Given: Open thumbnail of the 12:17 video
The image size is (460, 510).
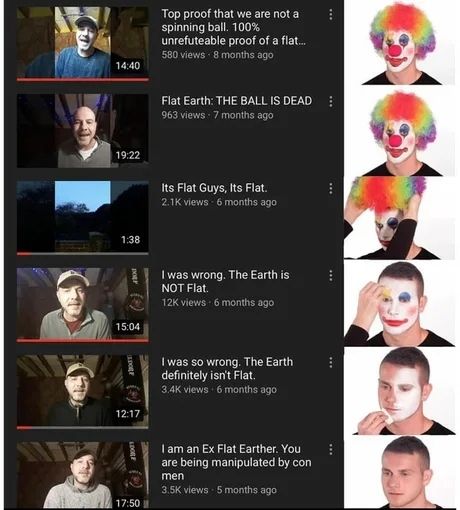Looking at the screenshot, I should click(x=83, y=390).
